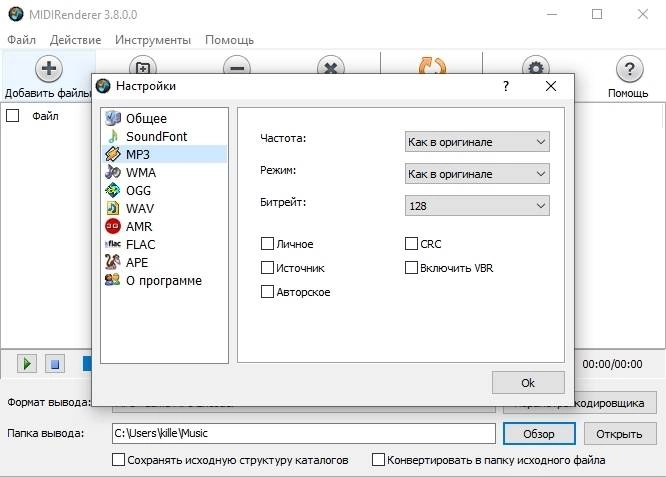Click the blue stop button

click(55, 364)
